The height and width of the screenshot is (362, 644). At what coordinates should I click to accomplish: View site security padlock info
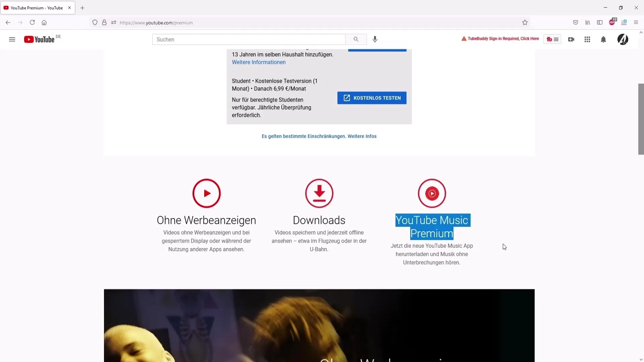coord(104,22)
